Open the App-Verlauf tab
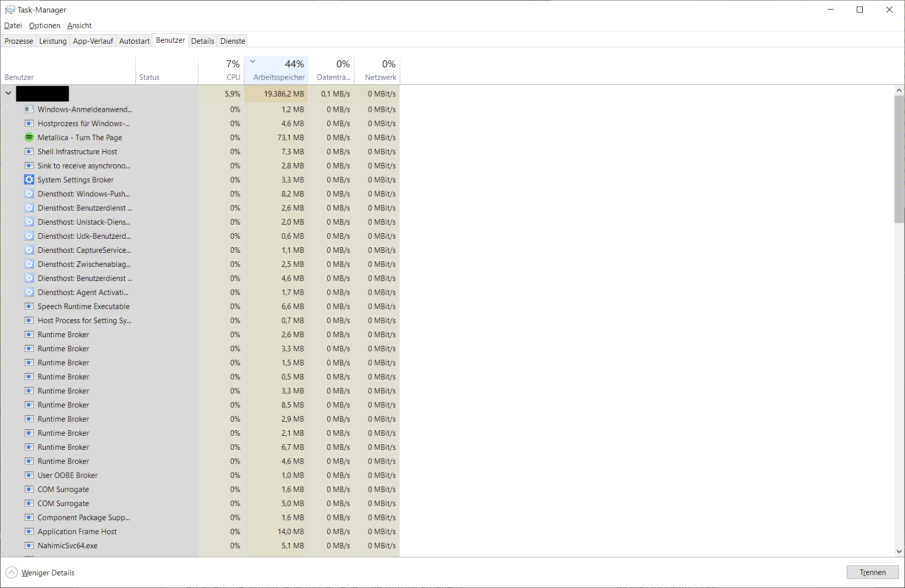 tap(93, 41)
